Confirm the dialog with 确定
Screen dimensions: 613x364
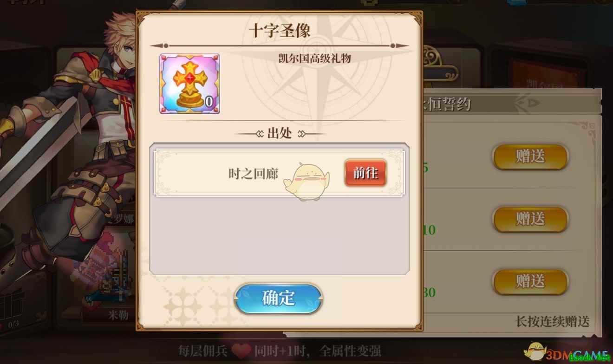[x=279, y=299]
